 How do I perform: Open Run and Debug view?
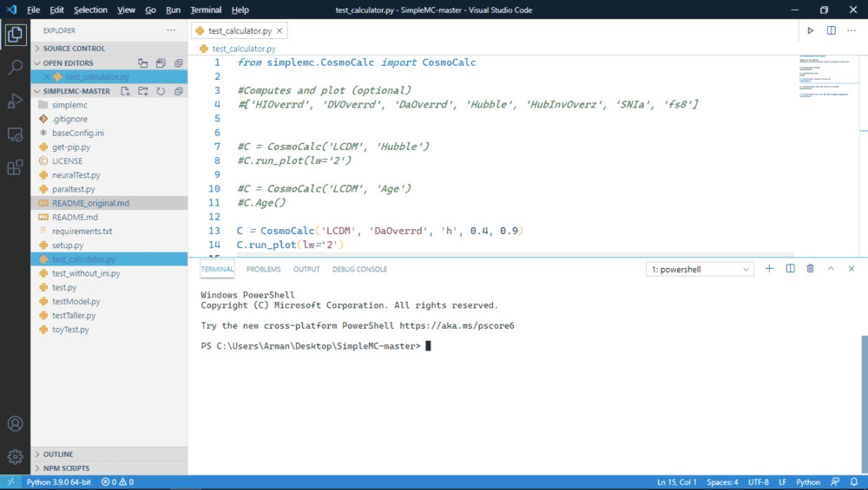point(15,101)
